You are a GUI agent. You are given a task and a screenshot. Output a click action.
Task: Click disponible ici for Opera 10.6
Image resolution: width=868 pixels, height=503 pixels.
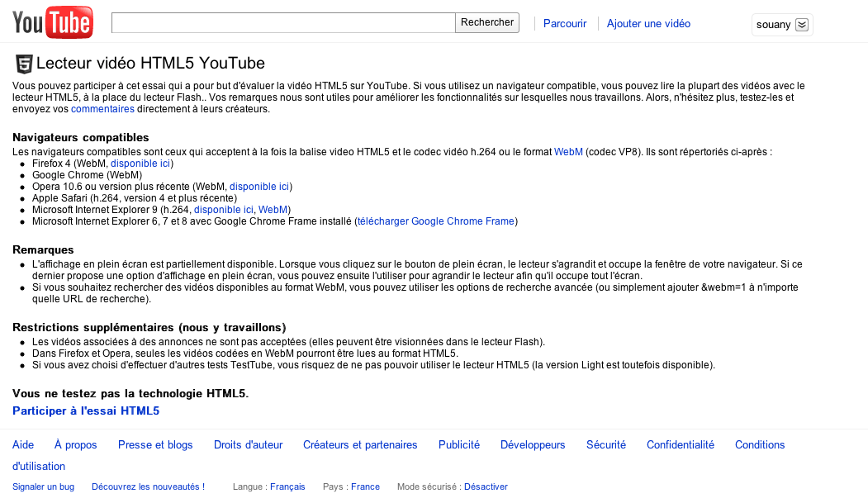259,187
